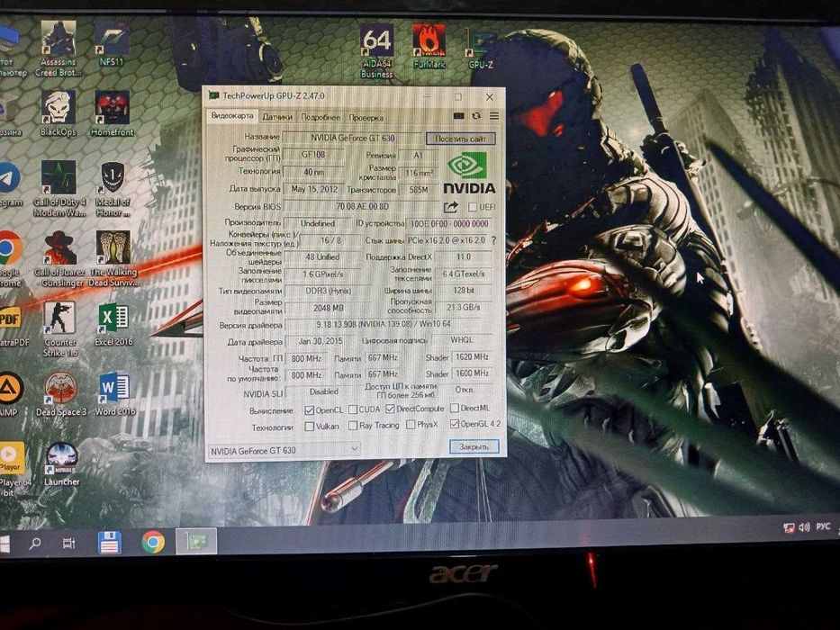Toggle the Vulkan checkbox
Image resolution: width=840 pixels, height=630 pixels.
click(x=309, y=427)
